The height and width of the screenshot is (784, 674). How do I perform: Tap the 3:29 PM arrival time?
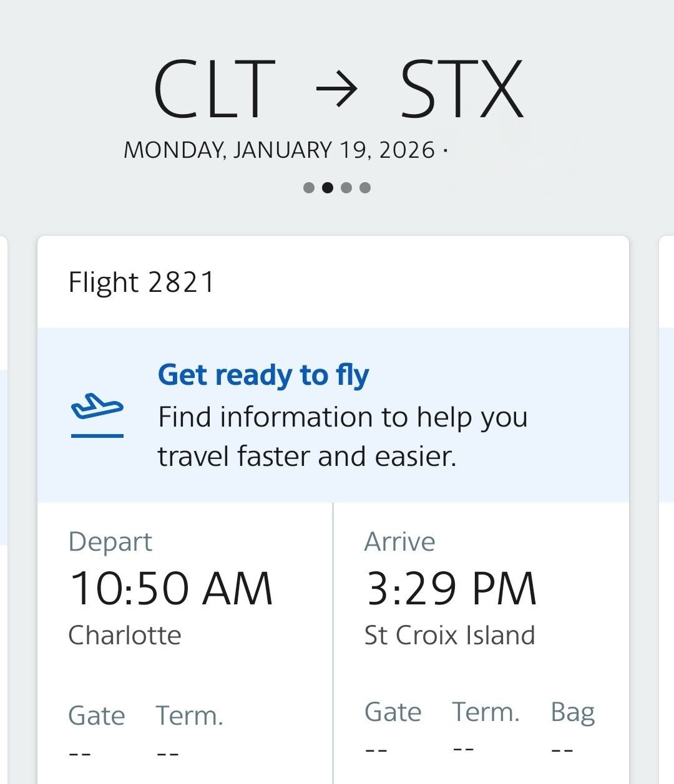451,588
